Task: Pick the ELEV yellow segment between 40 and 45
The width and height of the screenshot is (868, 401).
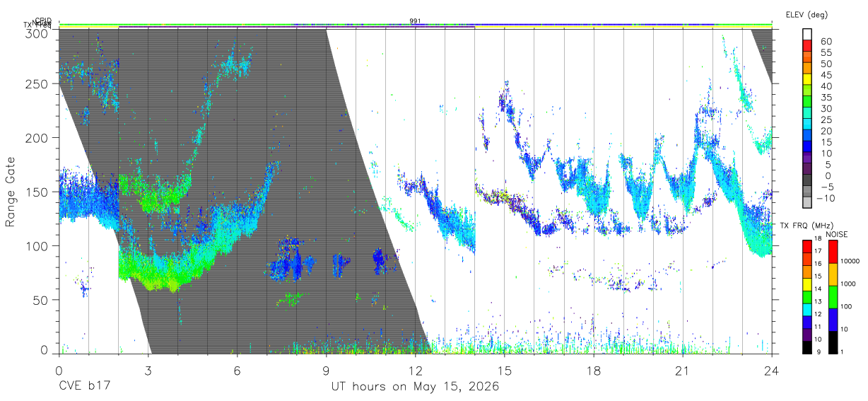Action: (x=807, y=80)
